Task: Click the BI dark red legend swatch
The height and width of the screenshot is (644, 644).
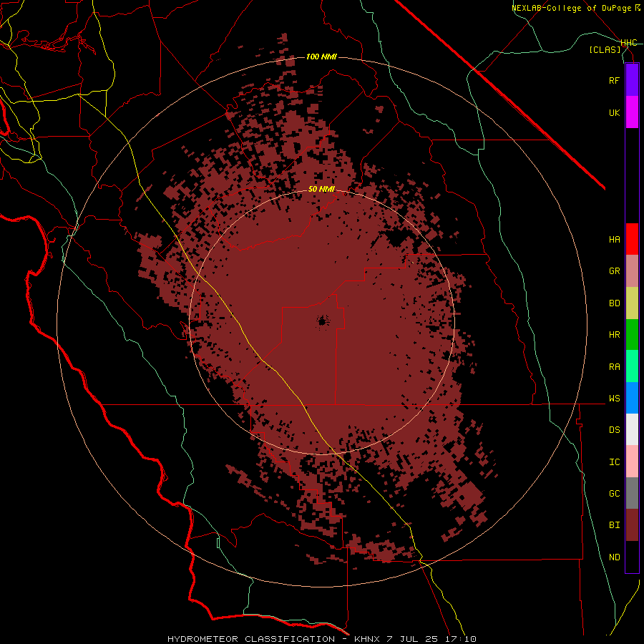Action: [x=632, y=525]
